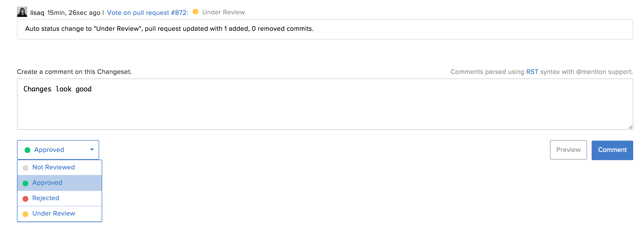The height and width of the screenshot is (233, 644).
Task: Choose the highlighted Approved option in the list
Action: [x=47, y=183]
